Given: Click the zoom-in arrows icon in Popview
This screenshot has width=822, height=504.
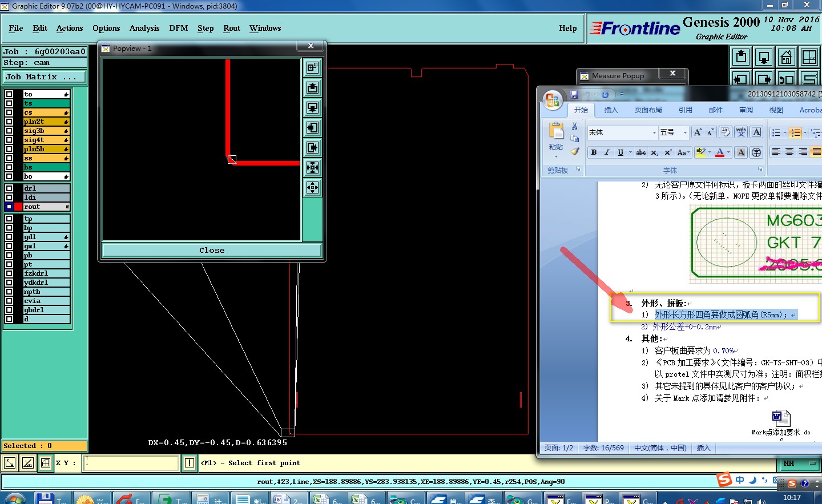Looking at the screenshot, I should (312, 167).
